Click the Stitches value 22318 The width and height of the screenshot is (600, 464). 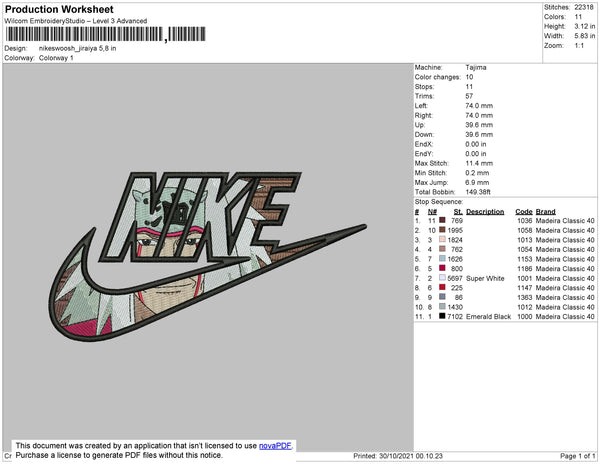[584, 7]
